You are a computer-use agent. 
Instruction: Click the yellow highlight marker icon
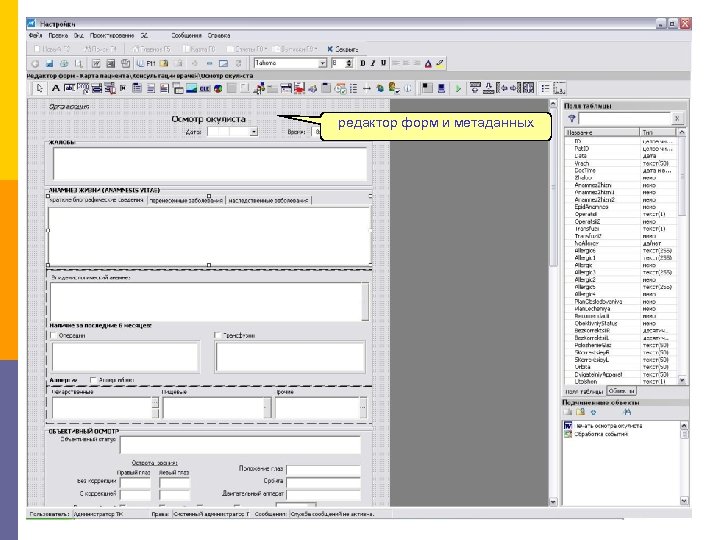pyautogui.click(x=440, y=63)
